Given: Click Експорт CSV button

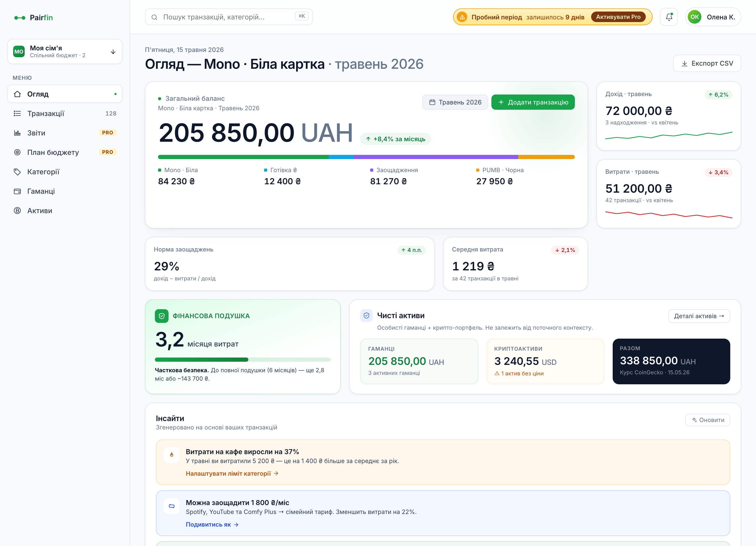Looking at the screenshot, I should coord(707,63).
